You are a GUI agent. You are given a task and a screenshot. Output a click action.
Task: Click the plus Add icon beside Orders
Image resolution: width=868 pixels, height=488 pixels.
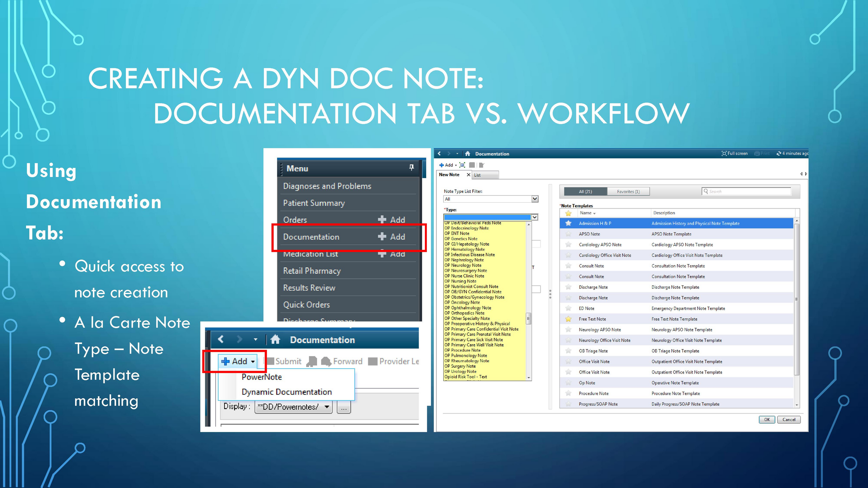pos(382,220)
